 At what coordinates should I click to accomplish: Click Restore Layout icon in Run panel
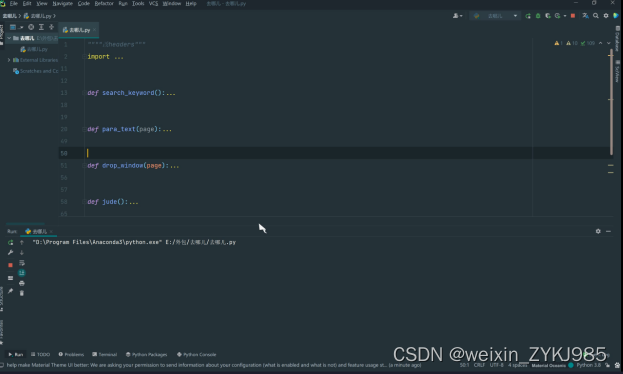[10, 278]
